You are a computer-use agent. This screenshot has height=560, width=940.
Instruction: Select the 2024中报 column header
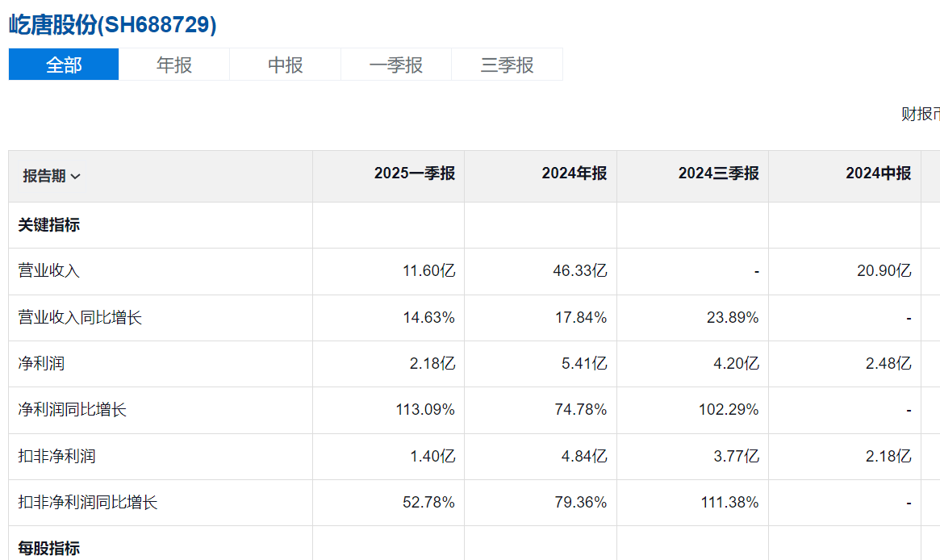click(878, 173)
